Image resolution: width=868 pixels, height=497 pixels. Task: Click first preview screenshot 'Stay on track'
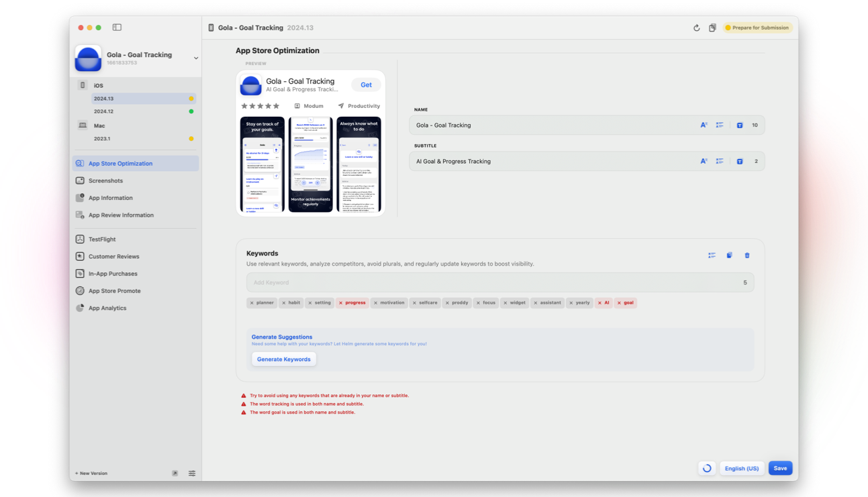click(262, 164)
